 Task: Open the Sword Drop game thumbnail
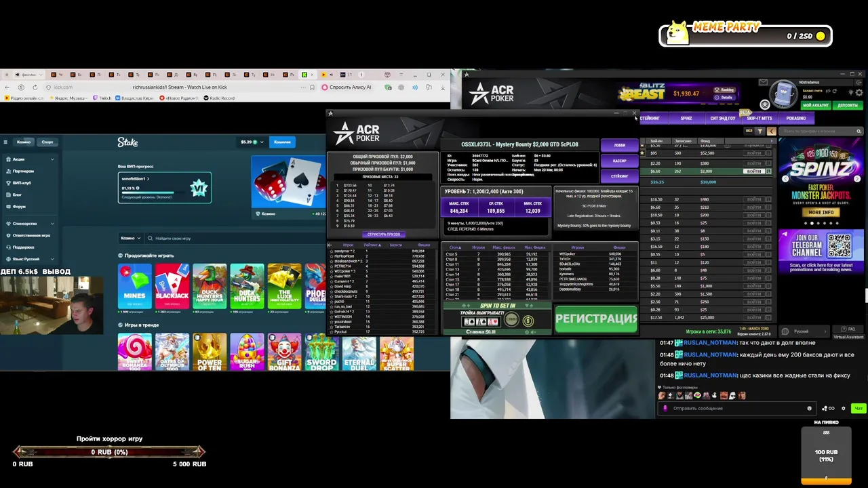pos(321,352)
